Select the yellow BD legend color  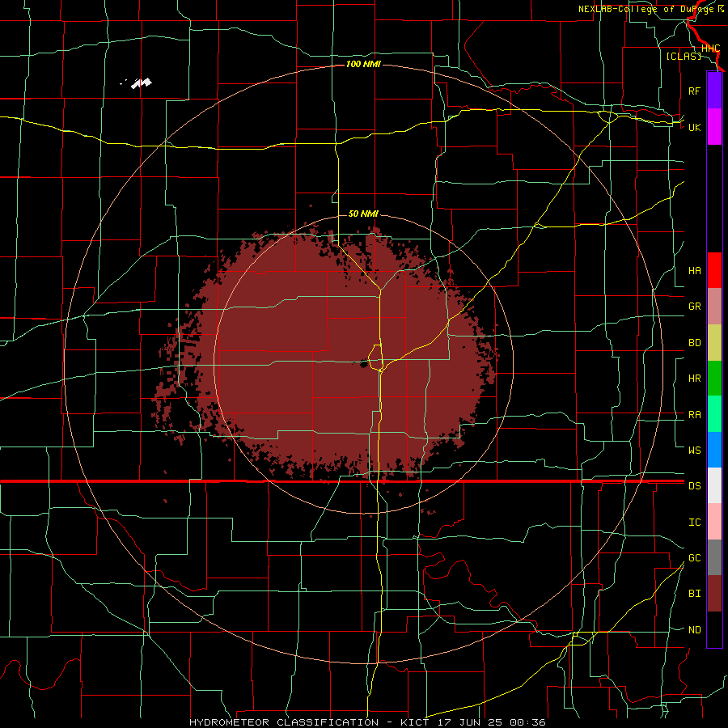point(714,342)
